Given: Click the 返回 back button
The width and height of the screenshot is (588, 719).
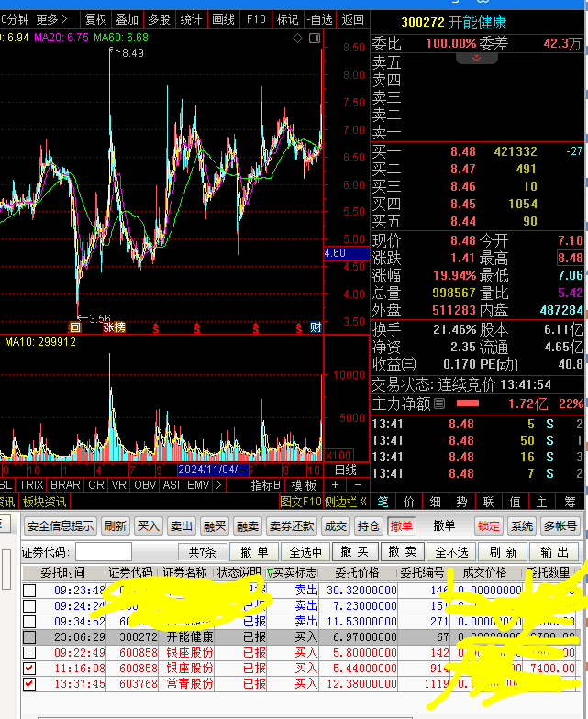Looking at the screenshot, I should pyautogui.click(x=352, y=20).
